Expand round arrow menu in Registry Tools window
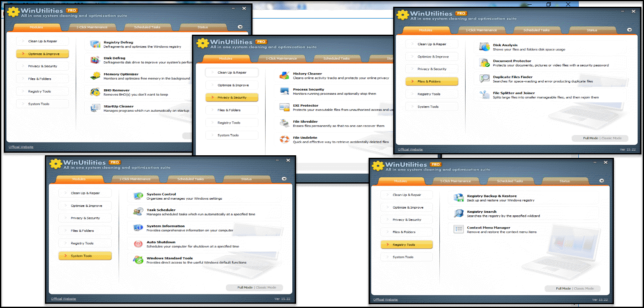This screenshot has width=644, height=308. point(602,181)
